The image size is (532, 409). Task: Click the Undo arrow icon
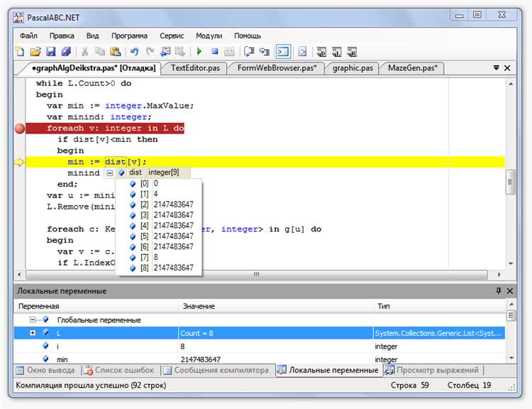pos(134,51)
